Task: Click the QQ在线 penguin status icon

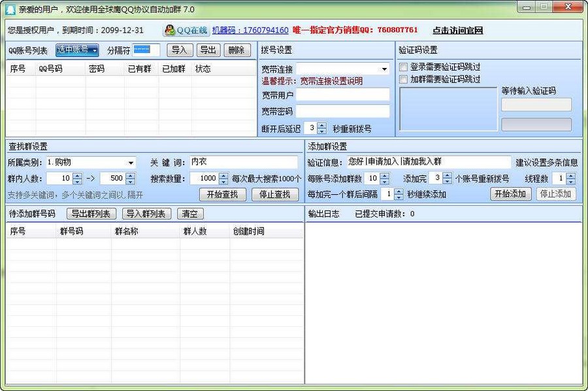Action: coord(171,30)
